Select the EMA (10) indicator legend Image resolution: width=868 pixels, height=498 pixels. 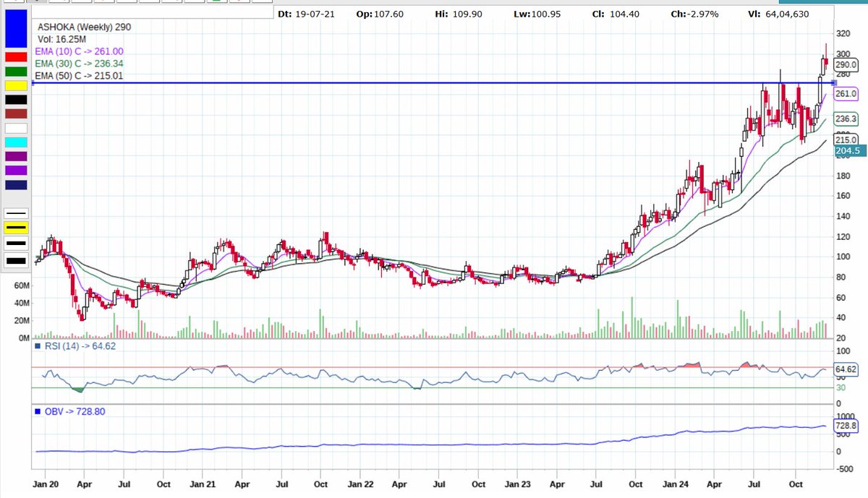click(79, 51)
